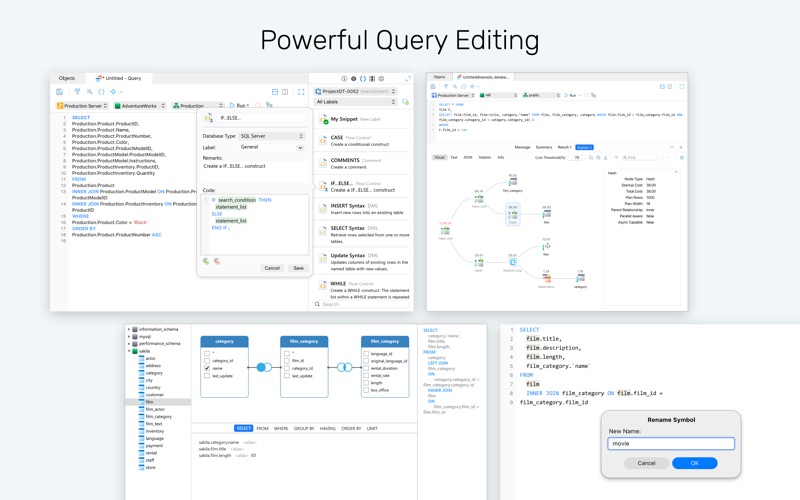800x500 pixels.
Task: Click the inner join circles between the film_category tables
Action: (x=345, y=367)
